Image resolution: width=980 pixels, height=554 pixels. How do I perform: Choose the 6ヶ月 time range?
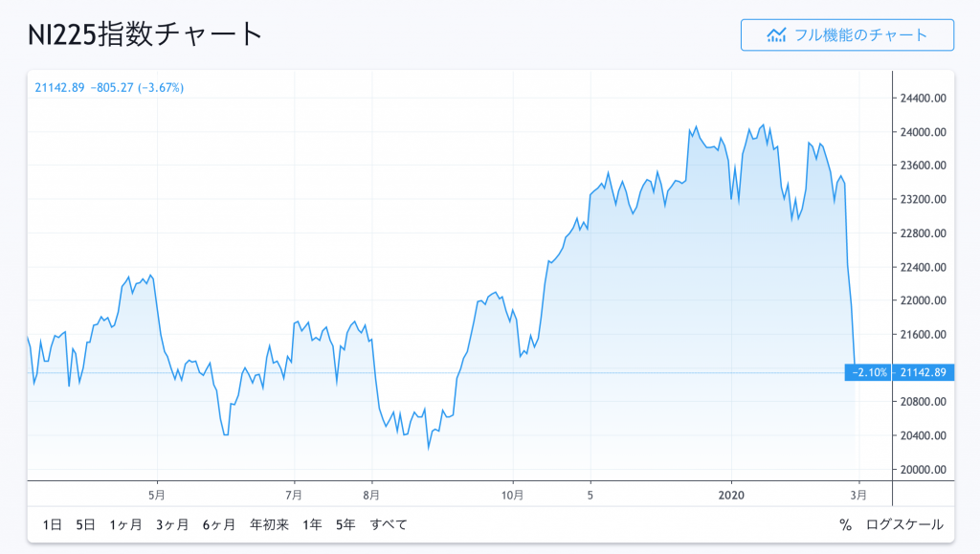click(x=219, y=524)
